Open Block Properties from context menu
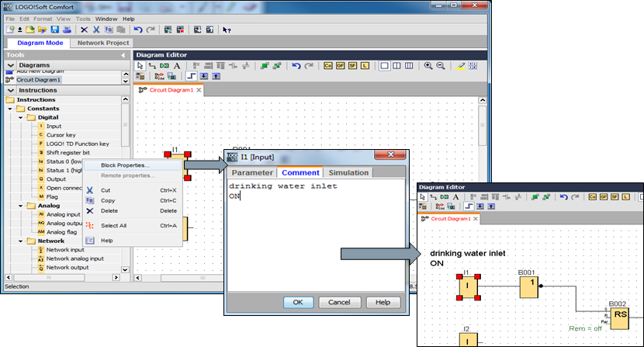644x347 pixels. pos(125,165)
